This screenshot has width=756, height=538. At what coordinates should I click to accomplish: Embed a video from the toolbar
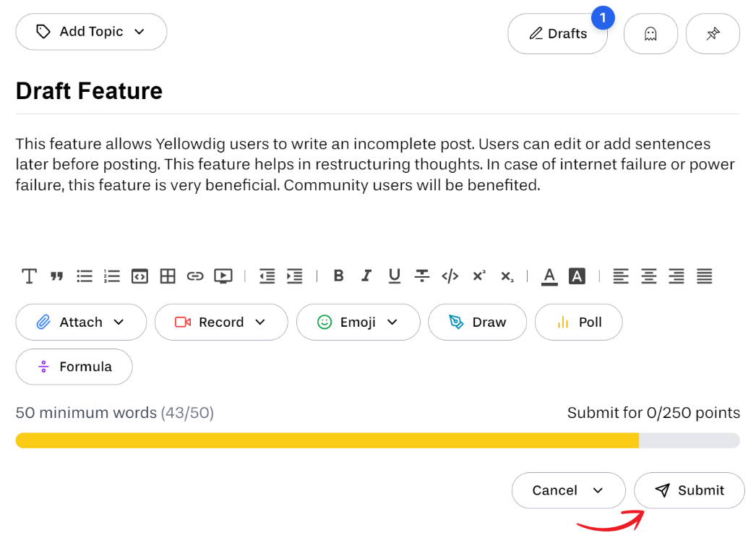click(223, 276)
